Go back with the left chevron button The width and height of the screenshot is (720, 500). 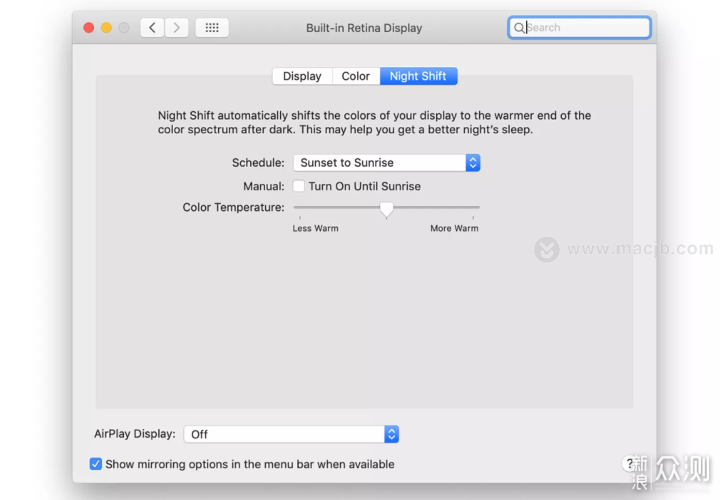tap(152, 28)
